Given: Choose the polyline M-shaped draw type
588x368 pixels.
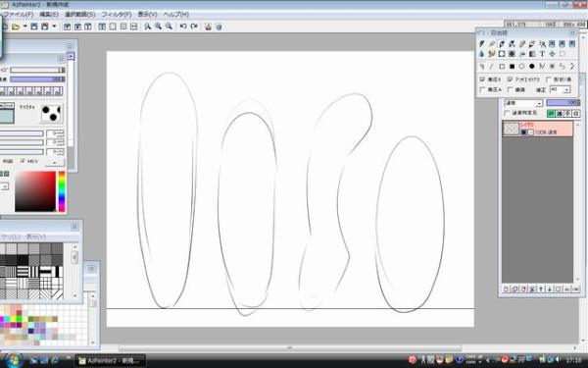Looking at the screenshot, I should (542, 67).
